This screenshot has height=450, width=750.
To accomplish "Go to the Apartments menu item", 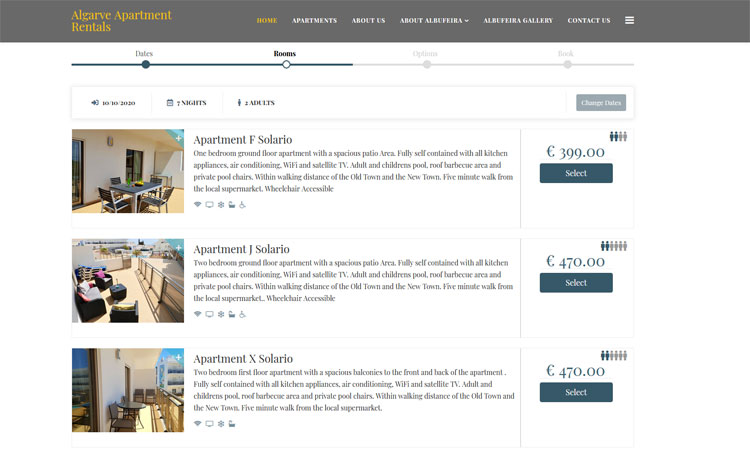I will point(314,21).
